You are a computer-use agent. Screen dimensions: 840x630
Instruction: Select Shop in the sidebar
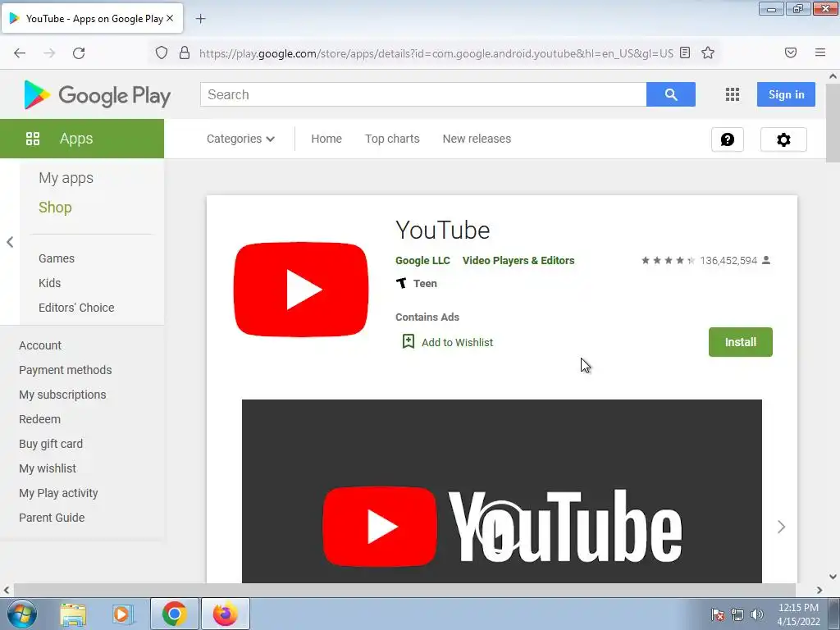pos(55,208)
